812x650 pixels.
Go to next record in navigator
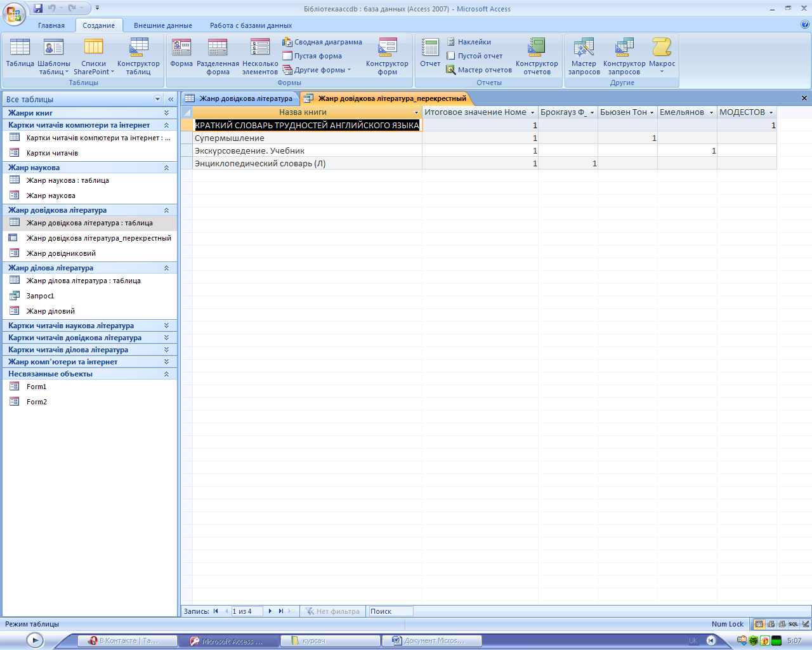270,611
